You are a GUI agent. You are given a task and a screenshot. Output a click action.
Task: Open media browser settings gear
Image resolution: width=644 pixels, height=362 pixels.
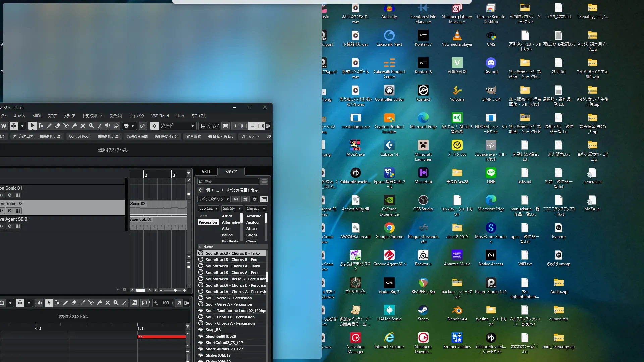255,199
